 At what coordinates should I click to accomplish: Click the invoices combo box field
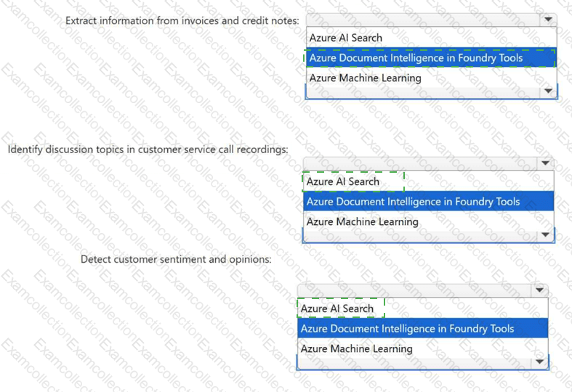[x=423, y=20]
